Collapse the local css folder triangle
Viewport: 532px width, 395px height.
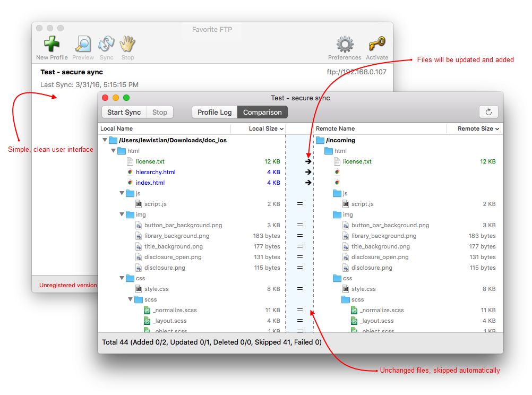click(x=122, y=278)
